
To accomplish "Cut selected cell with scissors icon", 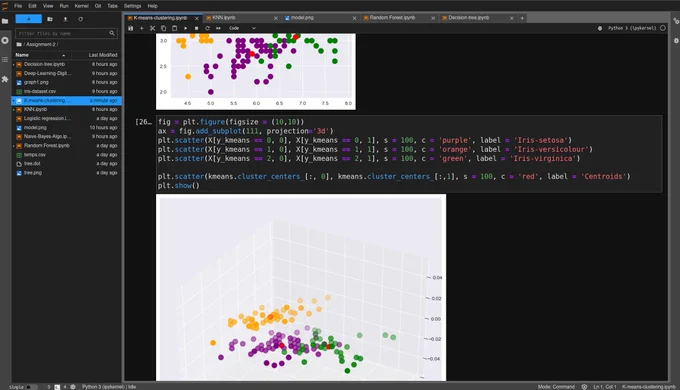I will [x=152, y=28].
